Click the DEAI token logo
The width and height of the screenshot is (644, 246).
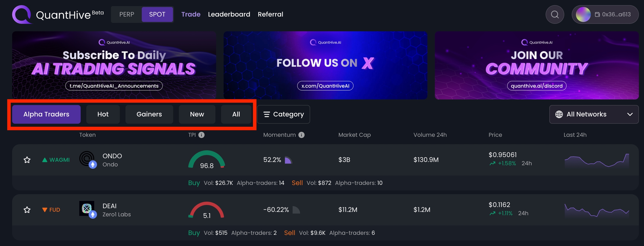click(x=87, y=209)
